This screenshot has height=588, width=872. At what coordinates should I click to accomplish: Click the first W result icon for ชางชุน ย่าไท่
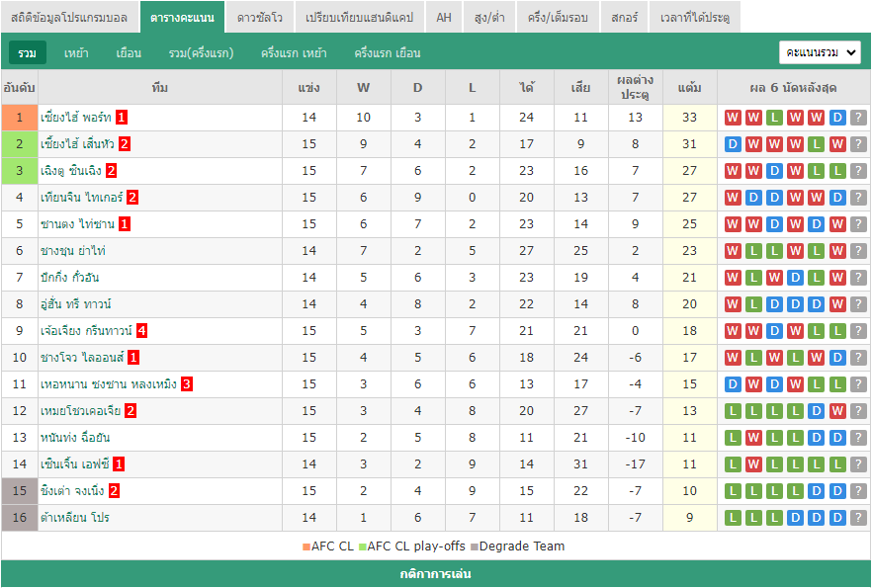pos(733,251)
